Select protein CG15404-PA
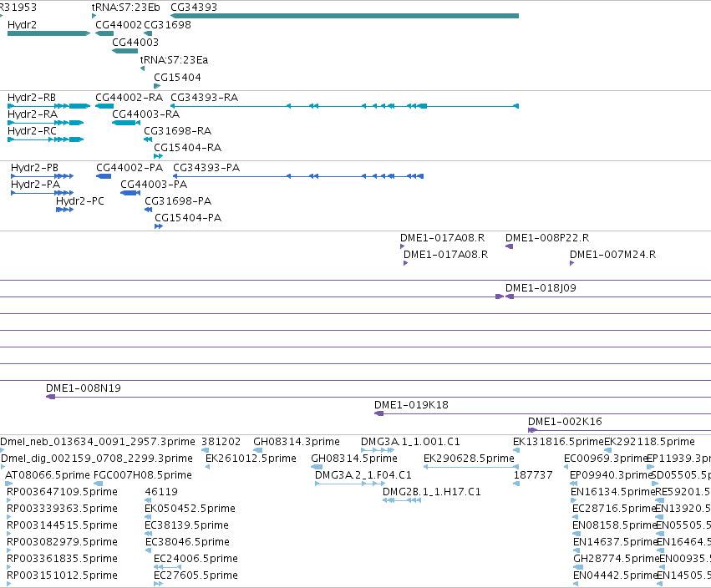 [158, 226]
